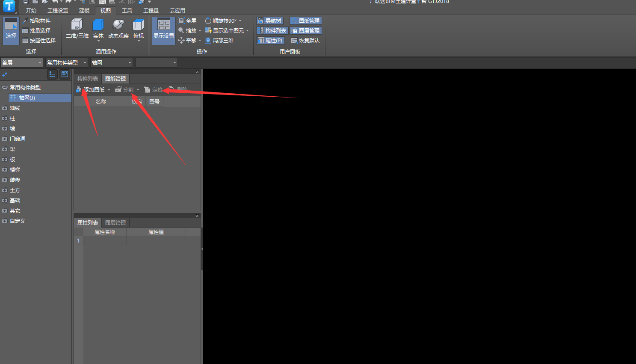The width and height of the screenshot is (636, 364).
Task: Select the 轴网(J) tree item
Action: click(x=40, y=98)
